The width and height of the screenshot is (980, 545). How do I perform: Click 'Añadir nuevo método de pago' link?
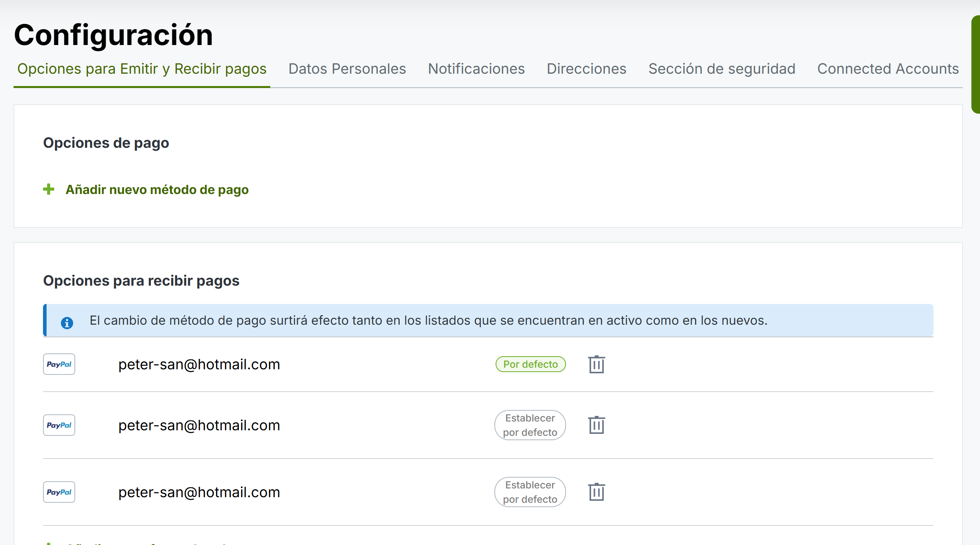coord(157,190)
